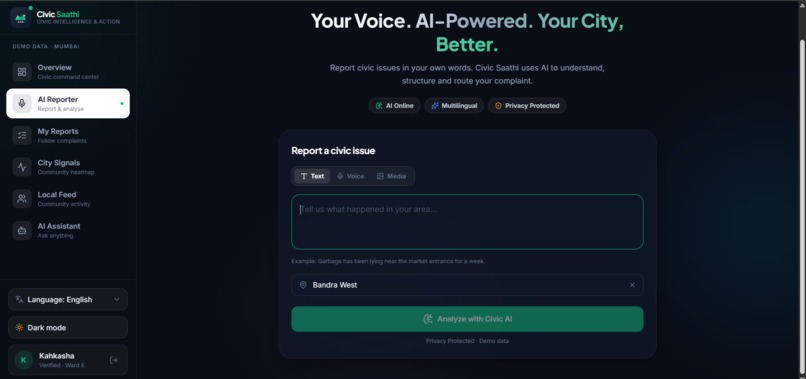806x379 pixels.
Task: Switch to the Voice input tab
Action: 351,176
